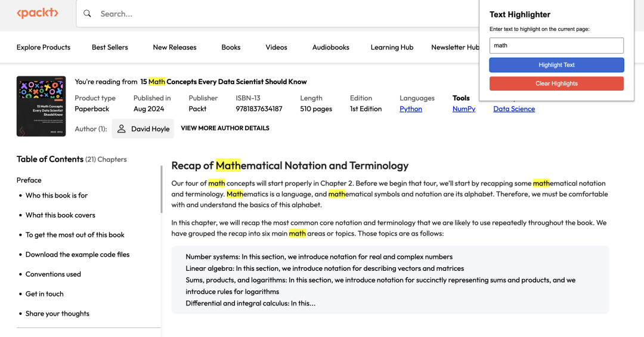
Task: Click the author person icon beside David Hoyle
Action: [x=121, y=129]
